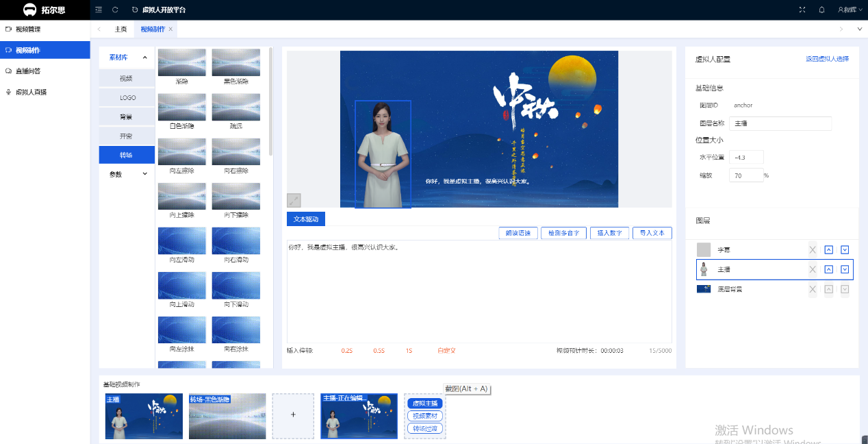The image size is (868, 444).
Task: Expand the 参数 section
Action: pos(144,174)
